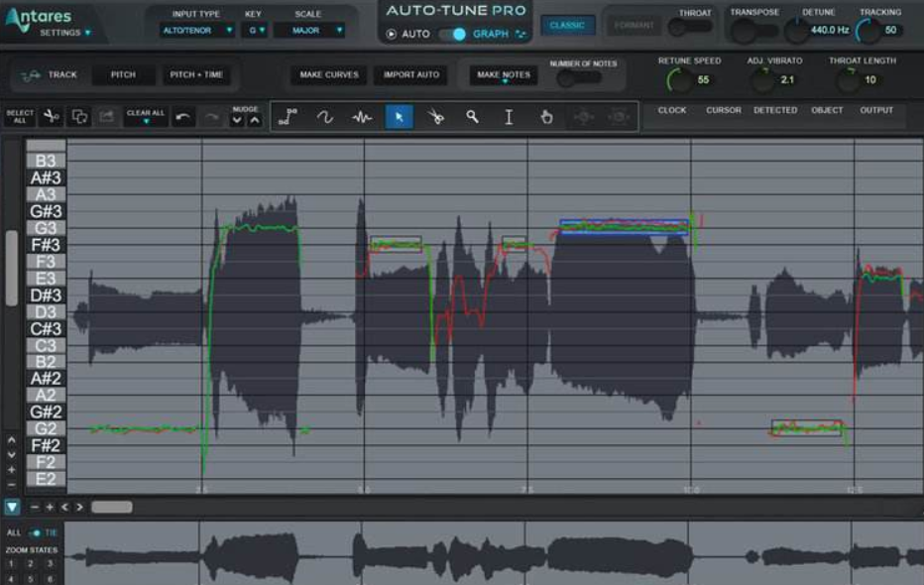Zoom in horizontally with the plus icon
924x585 pixels.
coord(50,507)
